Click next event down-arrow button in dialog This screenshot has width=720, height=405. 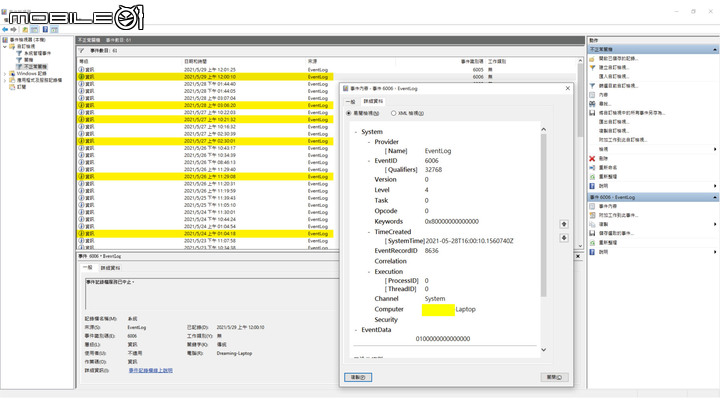pos(564,238)
